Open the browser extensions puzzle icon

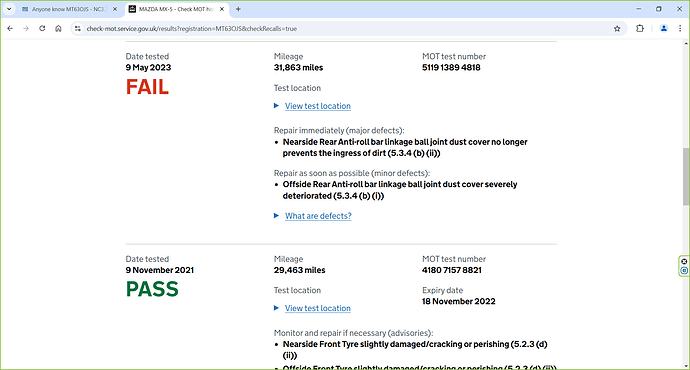pos(640,29)
